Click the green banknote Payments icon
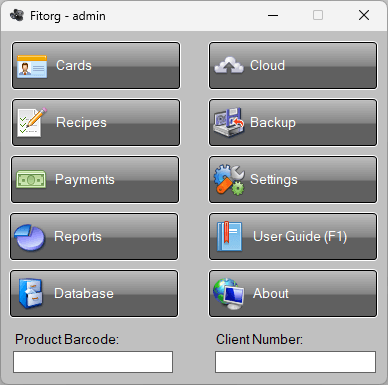388x385 pixels. pos(31,180)
